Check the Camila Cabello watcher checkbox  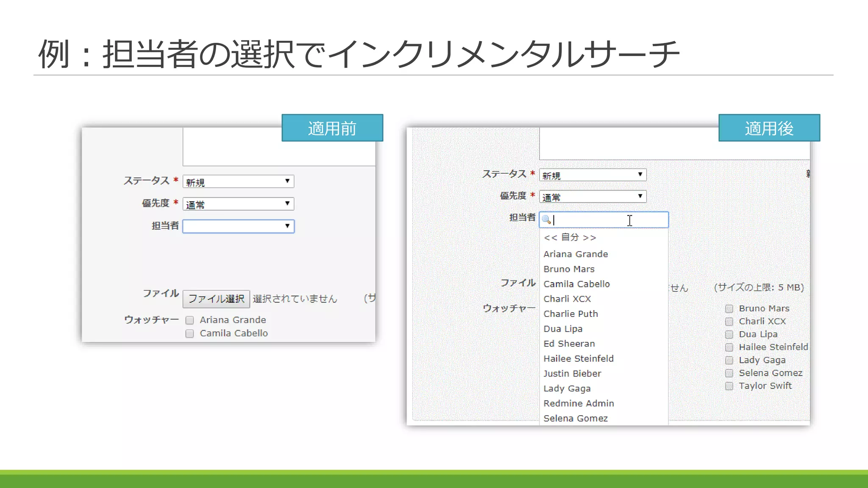[189, 334]
